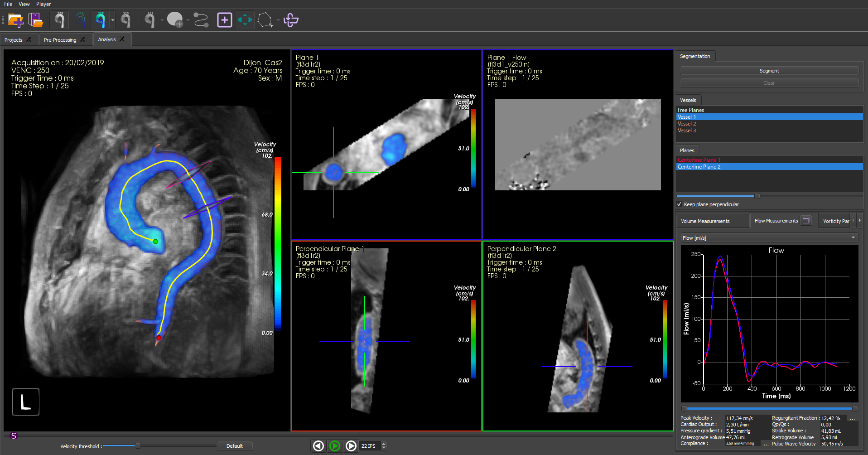The image size is (868, 455).
Task: Toggle the Flow Measurements window icon
Action: pos(806,220)
